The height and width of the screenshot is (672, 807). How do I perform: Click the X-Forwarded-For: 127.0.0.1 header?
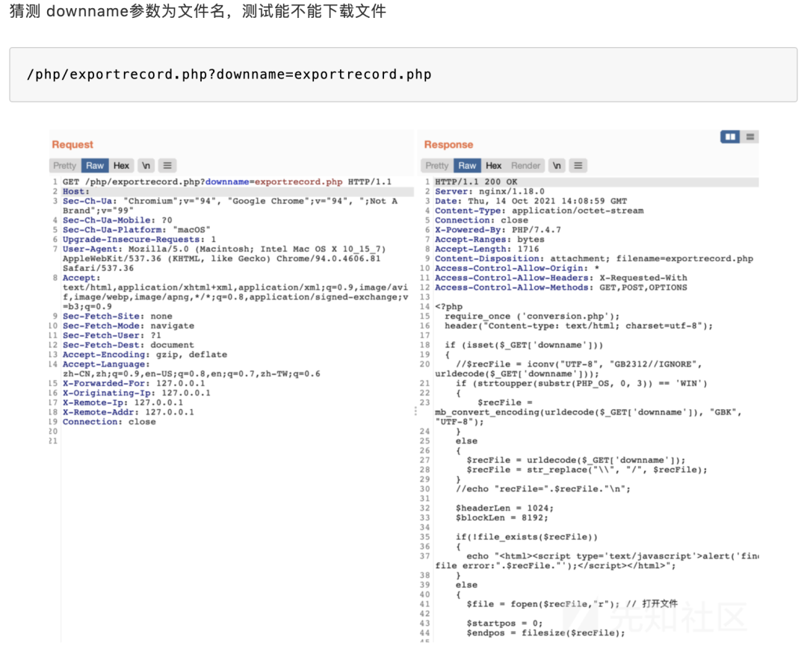pyautogui.click(x=134, y=384)
